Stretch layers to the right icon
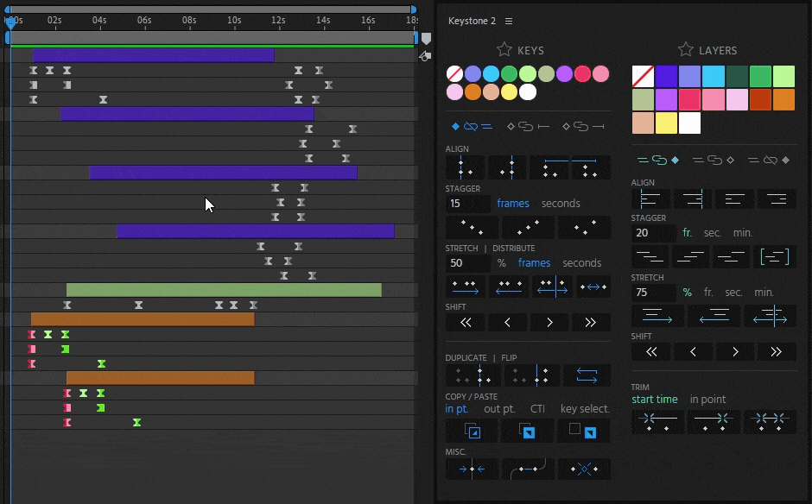812x504 pixels. click(x=657, y=316)
